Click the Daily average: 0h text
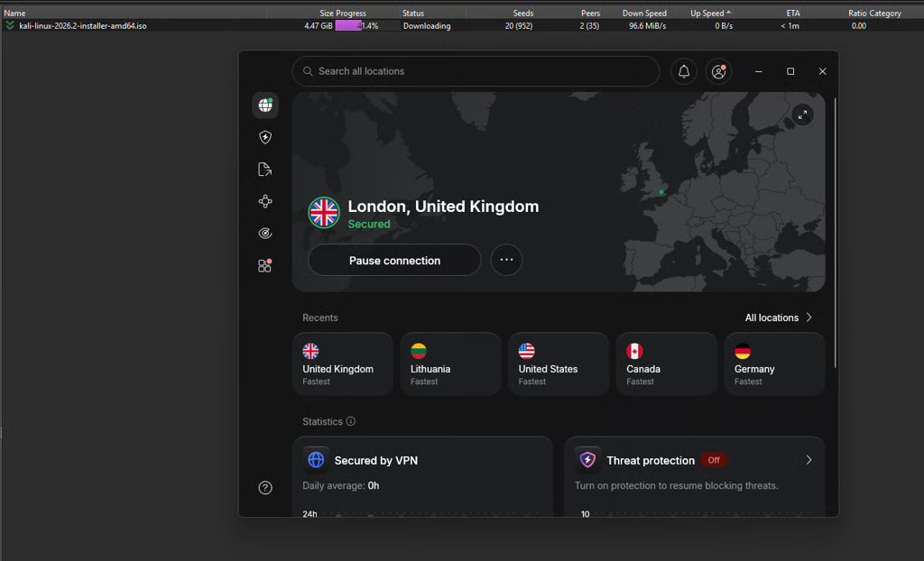The width and height of the screenshot is (924, 561). coord(340,485)
